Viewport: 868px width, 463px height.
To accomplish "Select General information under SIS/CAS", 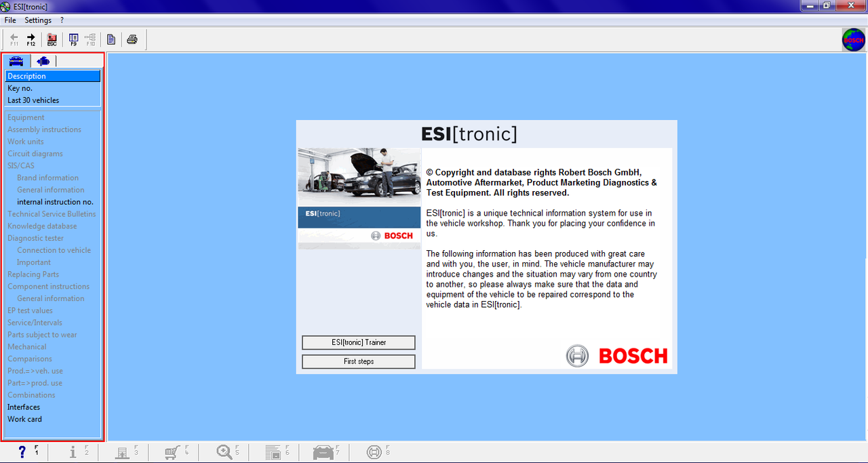I will tap(50, 190).
